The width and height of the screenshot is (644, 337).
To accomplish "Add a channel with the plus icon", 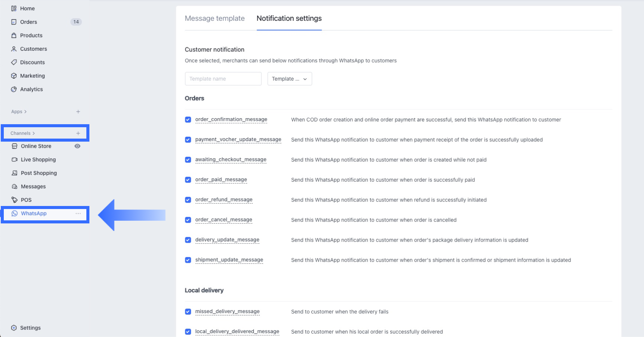I will 78,133.
